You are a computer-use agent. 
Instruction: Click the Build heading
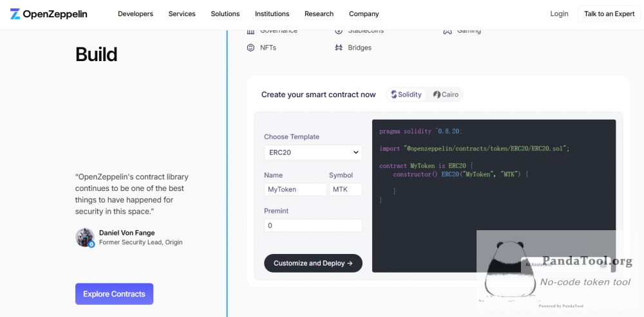point(96,54)
